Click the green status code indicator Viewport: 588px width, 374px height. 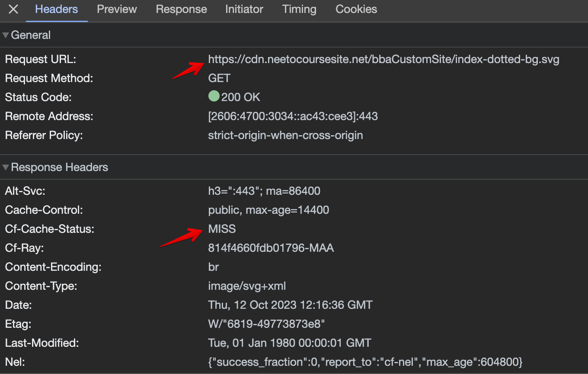coord(214,96)
